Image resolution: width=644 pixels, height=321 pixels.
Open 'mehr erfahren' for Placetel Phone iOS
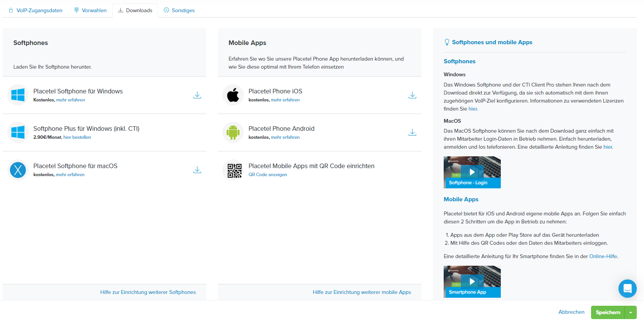coord(285,100)
